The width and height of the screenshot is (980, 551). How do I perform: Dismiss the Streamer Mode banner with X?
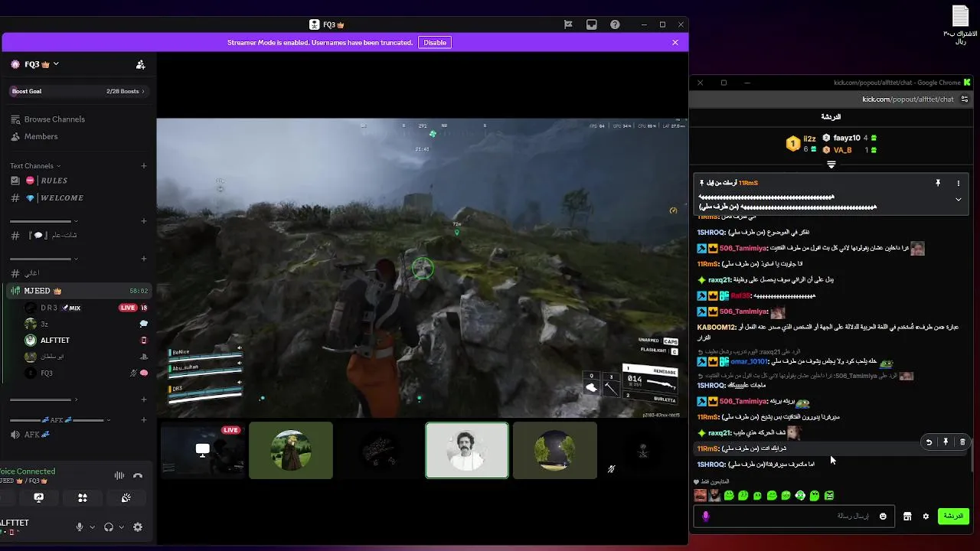click(675, 43)
